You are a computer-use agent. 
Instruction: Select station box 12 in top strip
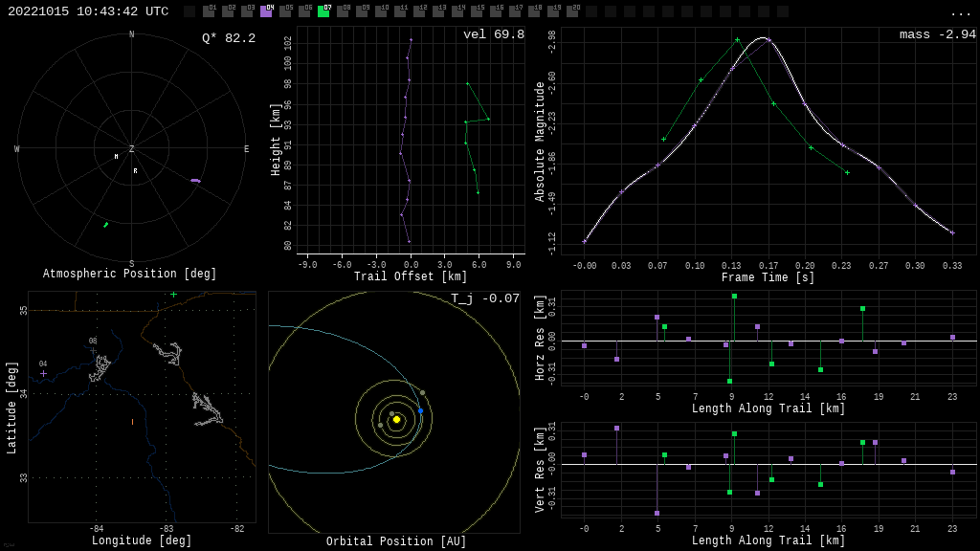[x=419, y=11]
